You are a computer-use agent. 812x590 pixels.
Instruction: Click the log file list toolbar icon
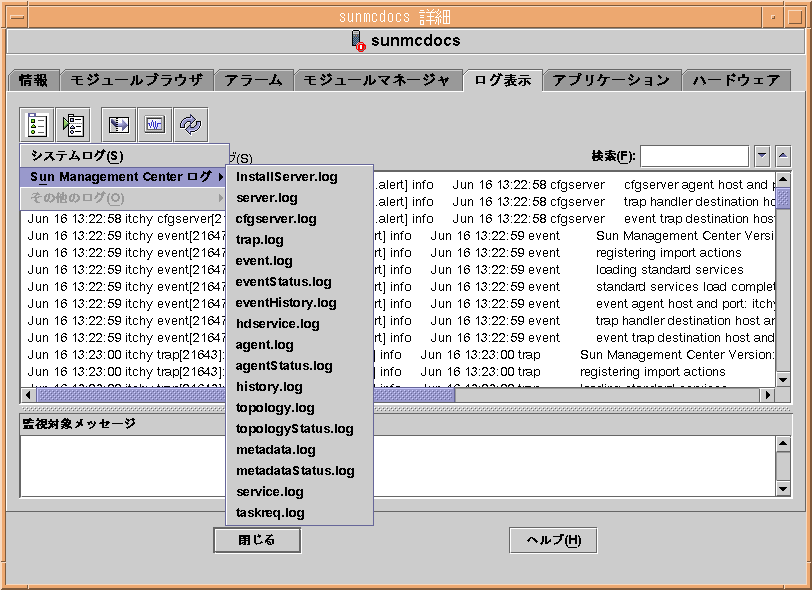click(x=37, y=125)
